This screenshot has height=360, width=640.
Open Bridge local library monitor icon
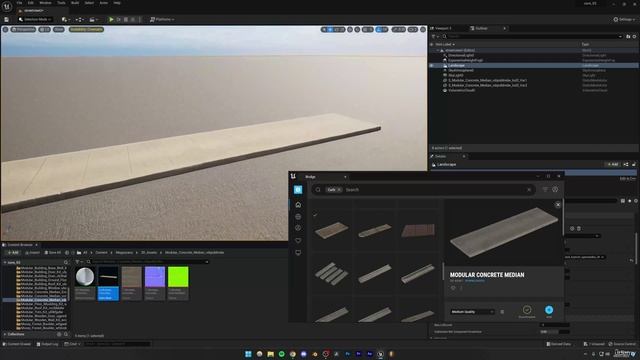pyautogui.click(x=298, y=253)
